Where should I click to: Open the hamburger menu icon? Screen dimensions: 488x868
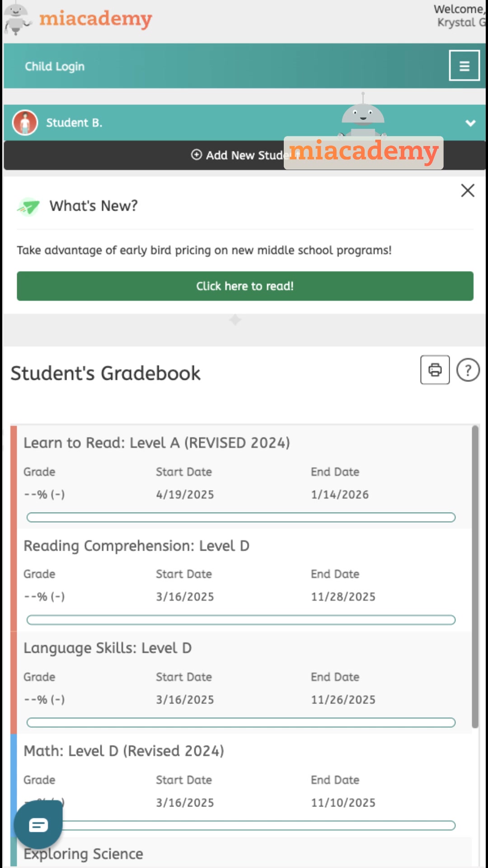464,66
